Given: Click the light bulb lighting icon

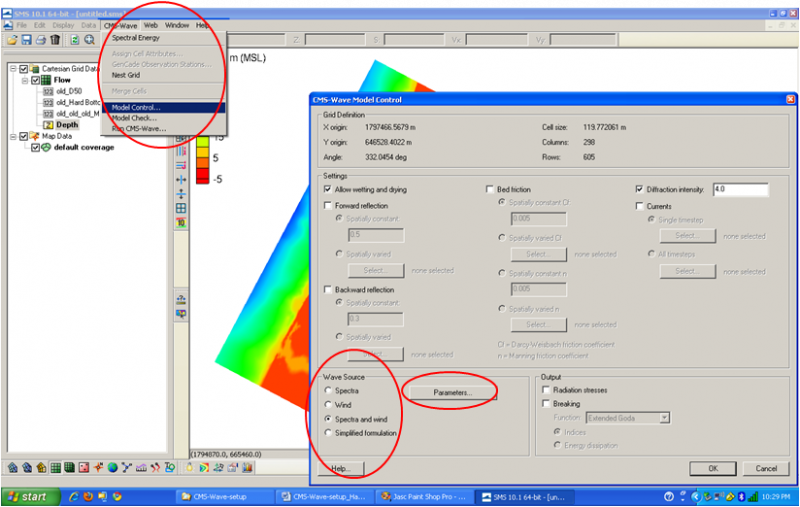Looking at the screenshot, I should coord(189,467).
